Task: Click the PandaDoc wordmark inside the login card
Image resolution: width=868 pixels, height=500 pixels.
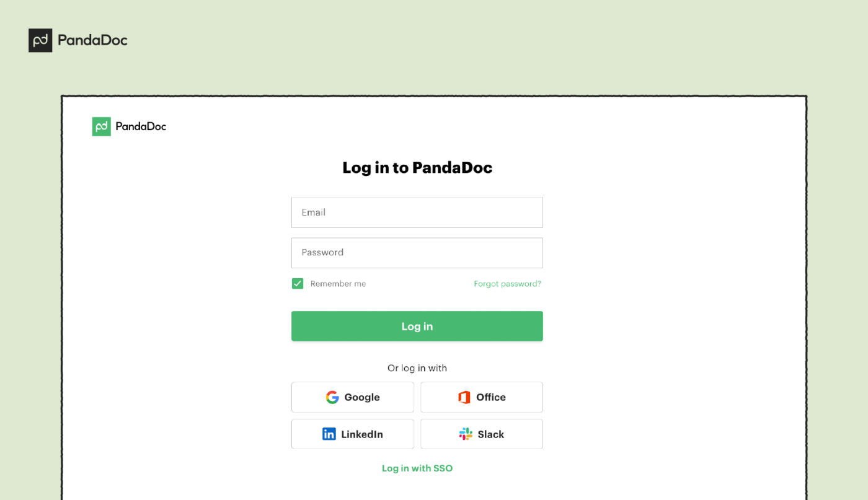Action: tap(141, 126)
